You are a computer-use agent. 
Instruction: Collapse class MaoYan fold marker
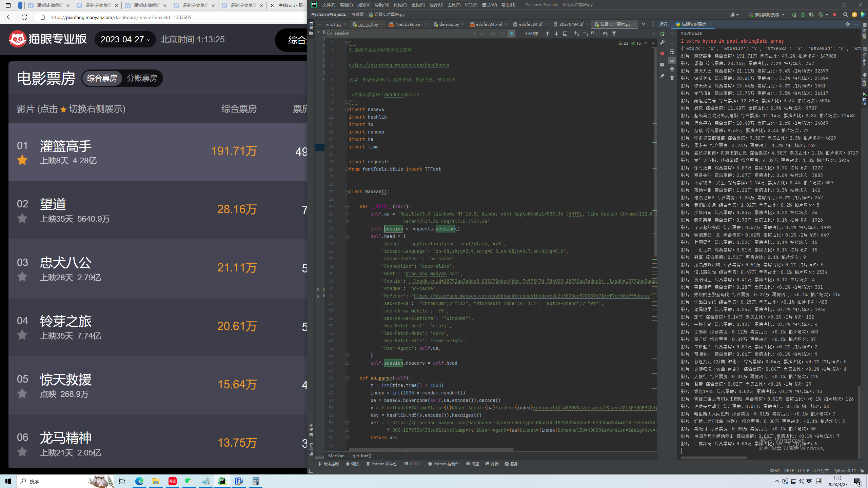click(x=347, y=191)
